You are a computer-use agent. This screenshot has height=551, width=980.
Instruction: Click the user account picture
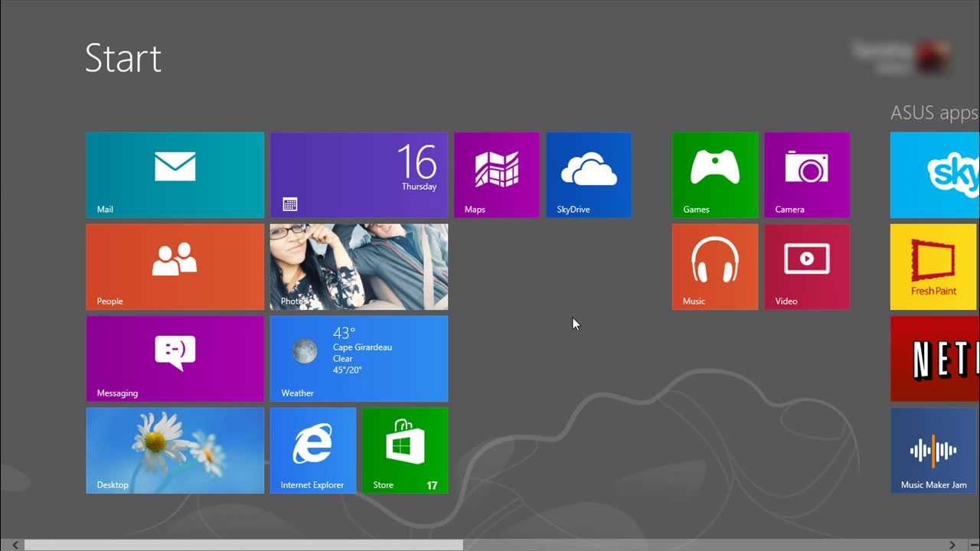[x=933, y=57]
